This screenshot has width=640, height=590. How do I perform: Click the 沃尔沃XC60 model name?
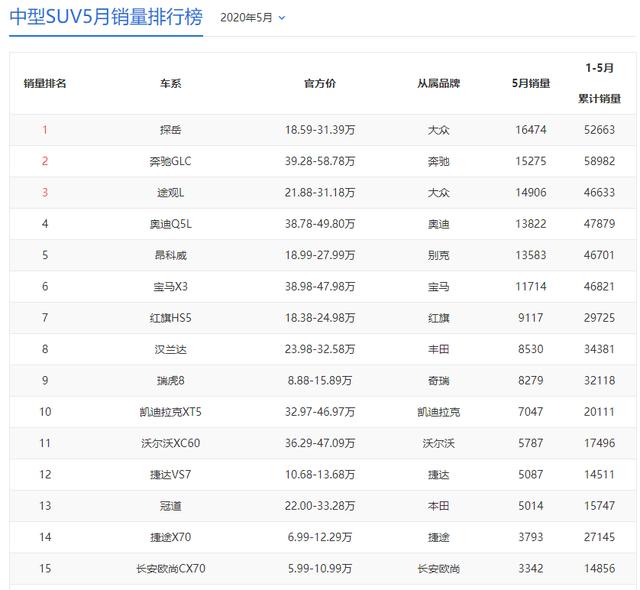point(171,444)
